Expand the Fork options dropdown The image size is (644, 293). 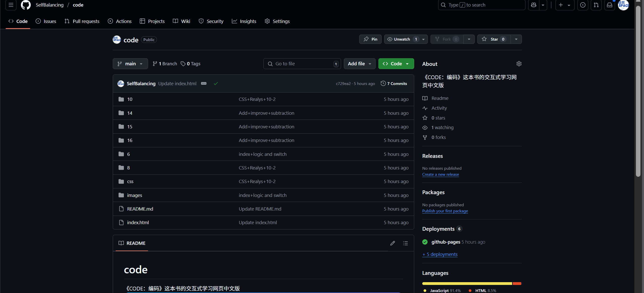point(469,39)
